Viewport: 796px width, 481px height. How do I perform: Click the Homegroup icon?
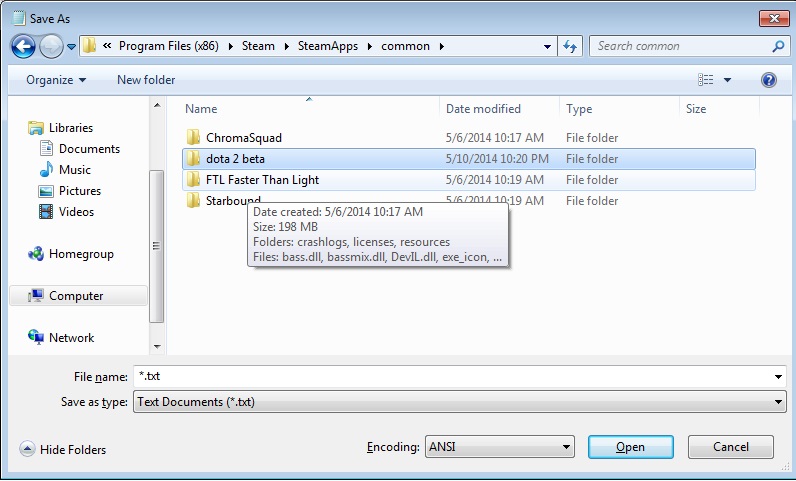(x=36, y=253)
